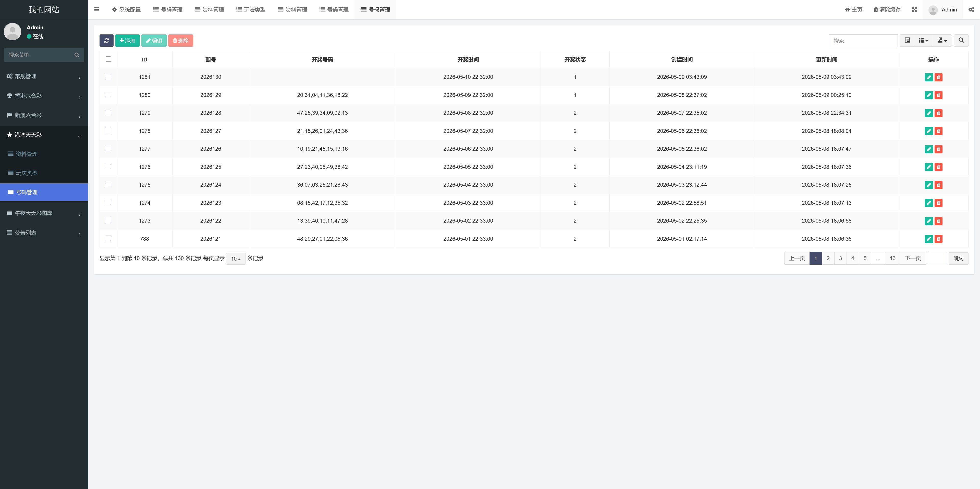Open the settings gears icon top right

(971, 9)
